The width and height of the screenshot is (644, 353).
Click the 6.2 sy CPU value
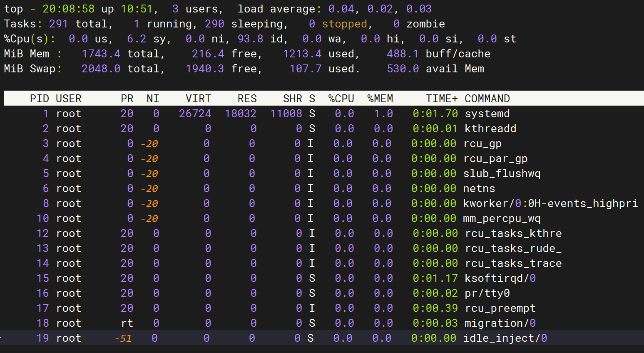pyautogui.click(x=137, y=39)
